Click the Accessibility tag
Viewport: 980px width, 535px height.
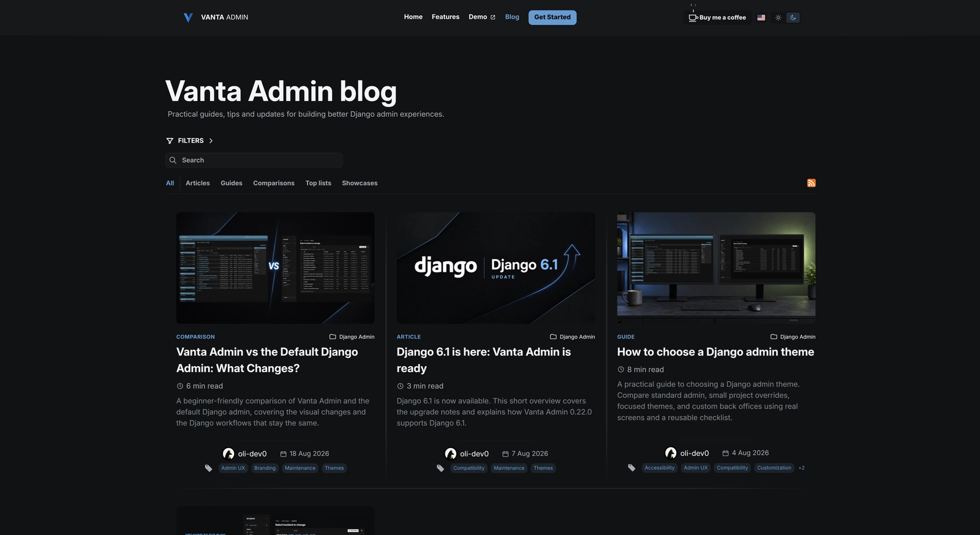coord(660,468)
